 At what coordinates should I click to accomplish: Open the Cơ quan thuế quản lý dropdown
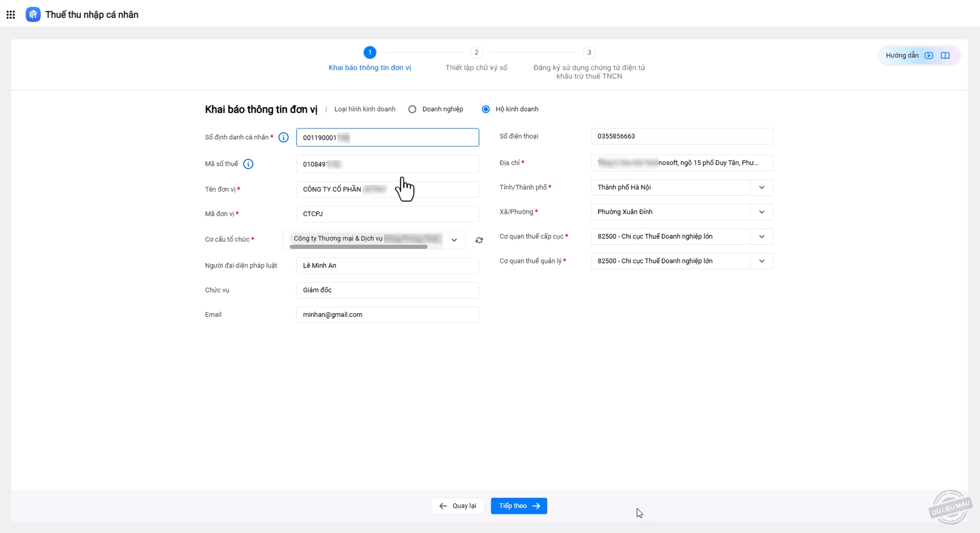coord(761,261)
